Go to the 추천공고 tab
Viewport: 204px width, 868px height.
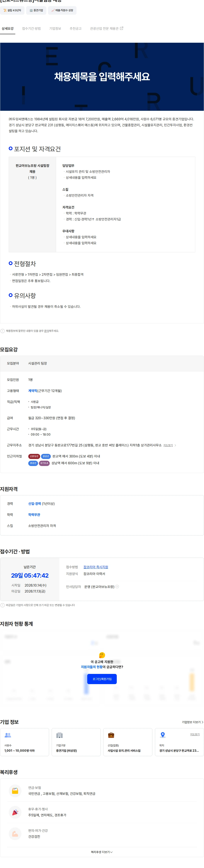point(75,29)
